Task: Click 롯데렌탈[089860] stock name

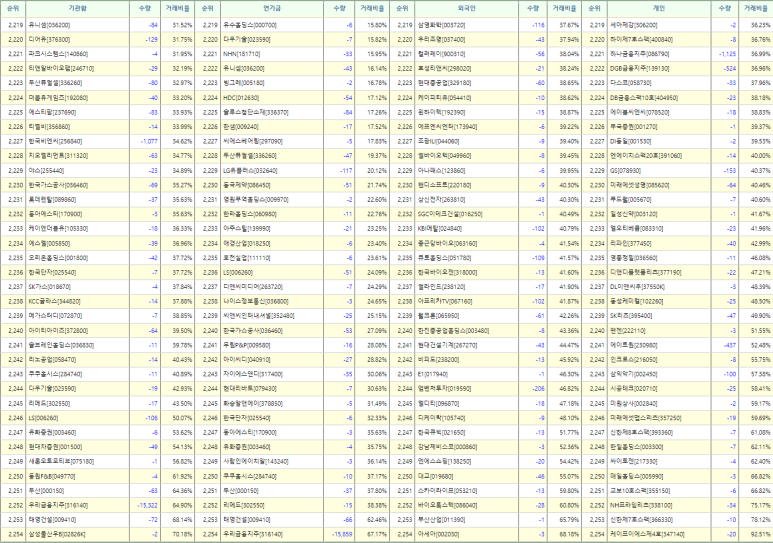Action: [52, 200]
